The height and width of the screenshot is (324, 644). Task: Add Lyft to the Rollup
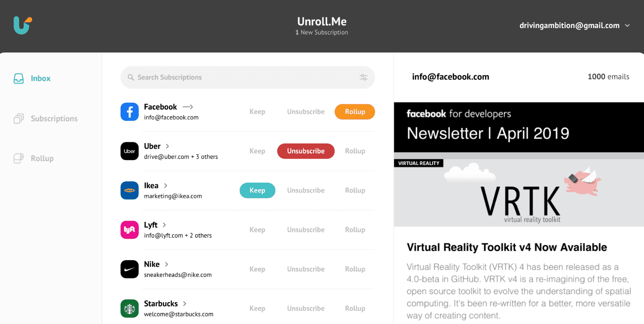355,230
